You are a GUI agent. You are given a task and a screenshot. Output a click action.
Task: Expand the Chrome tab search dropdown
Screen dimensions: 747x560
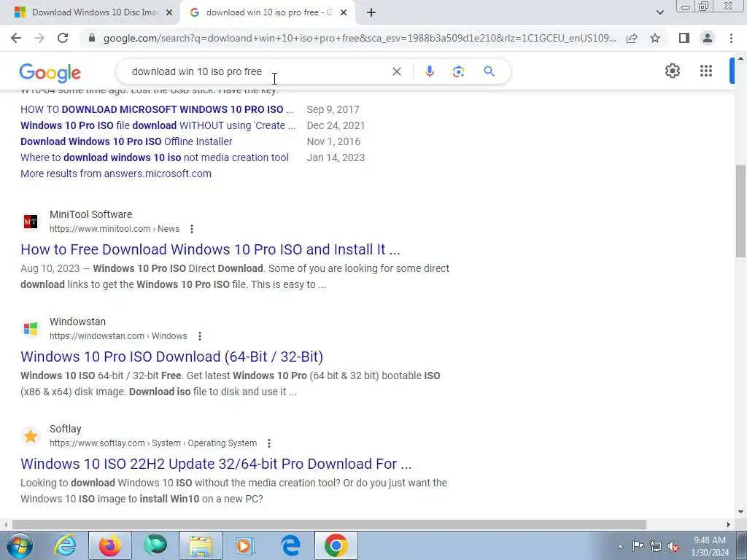tap(659, 12)
